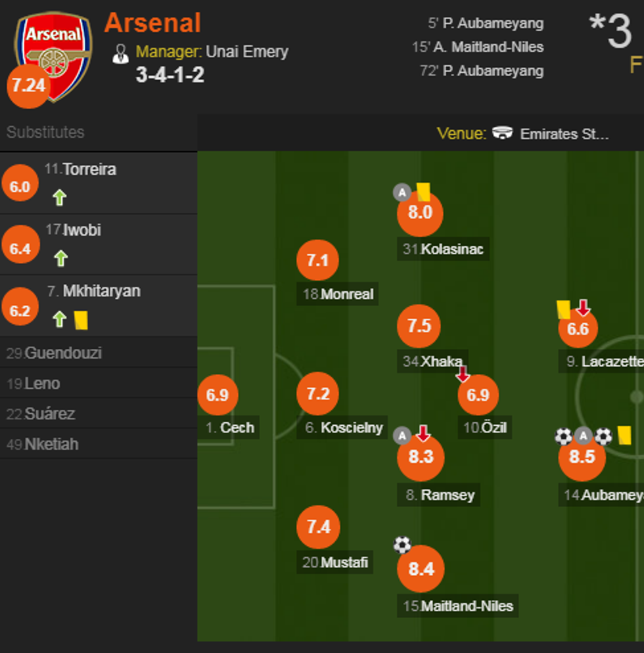Click Mkhitaryan's yellow card icon
Image resolution: width=644 pixels, height=653 pixels.
coord(81,320)
